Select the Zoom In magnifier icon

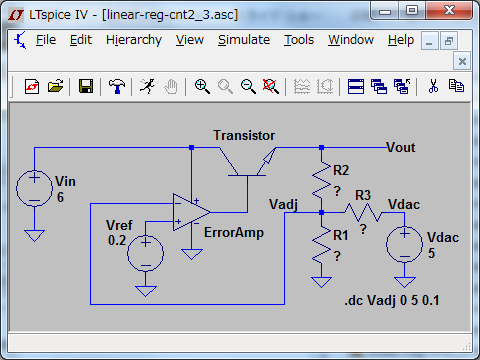(202, 86)
